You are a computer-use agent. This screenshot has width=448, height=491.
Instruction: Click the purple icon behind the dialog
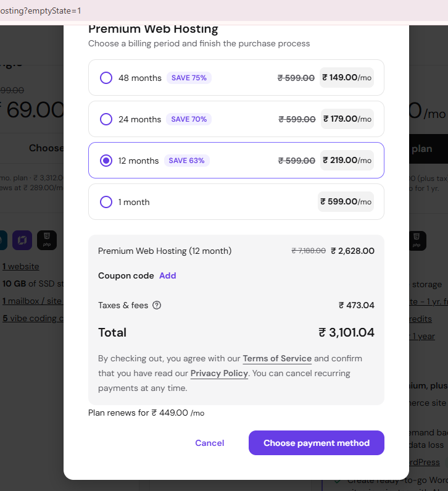pyautogui.click(x=22, y=240)
